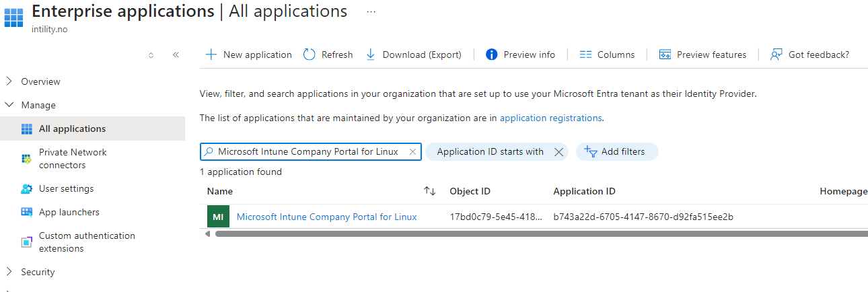Collapse the Manage section
The height and width of the screenshot is (292, 868).
(9, 105)
